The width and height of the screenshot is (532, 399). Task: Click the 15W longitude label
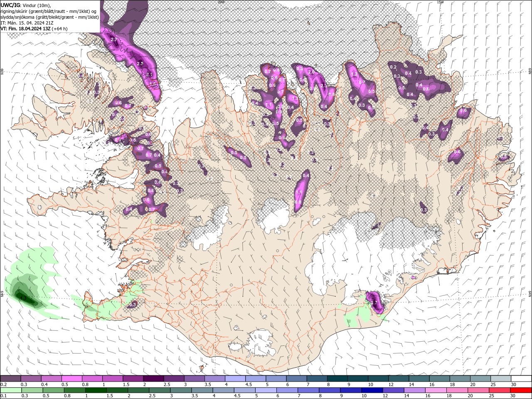coord(440,2)
